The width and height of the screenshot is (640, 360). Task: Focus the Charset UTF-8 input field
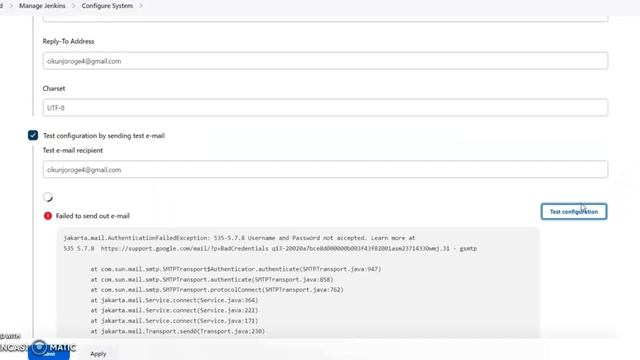(325, 108)
